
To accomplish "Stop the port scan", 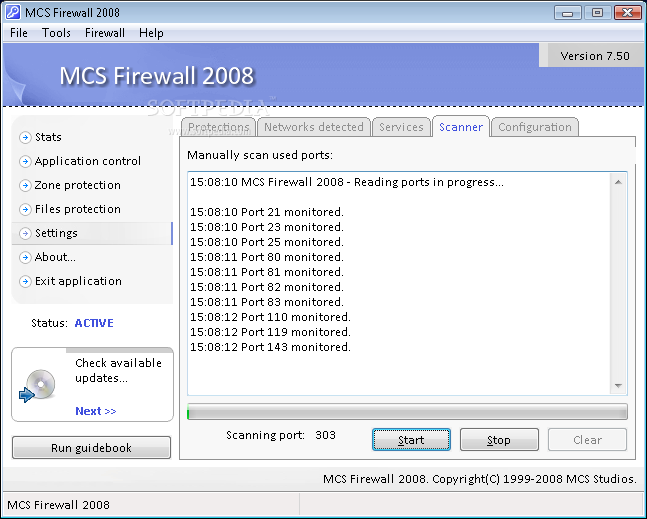I will tap(499, 440).
